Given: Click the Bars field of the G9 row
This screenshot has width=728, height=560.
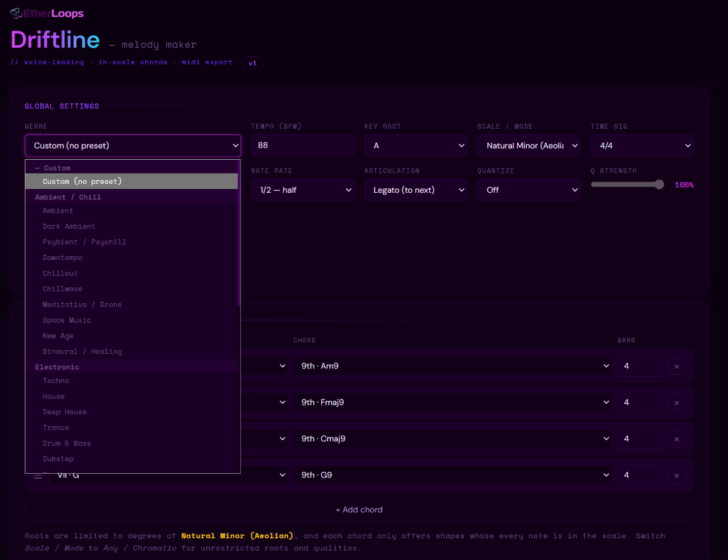Looking at the screenshot, I should click(639, 475).
